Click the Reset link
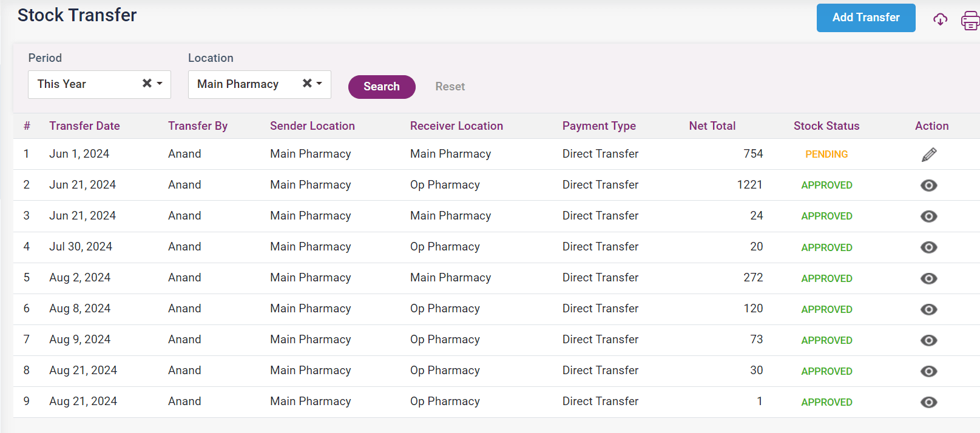980x433 pixels. pyautogui.click(x=450, y=87)
